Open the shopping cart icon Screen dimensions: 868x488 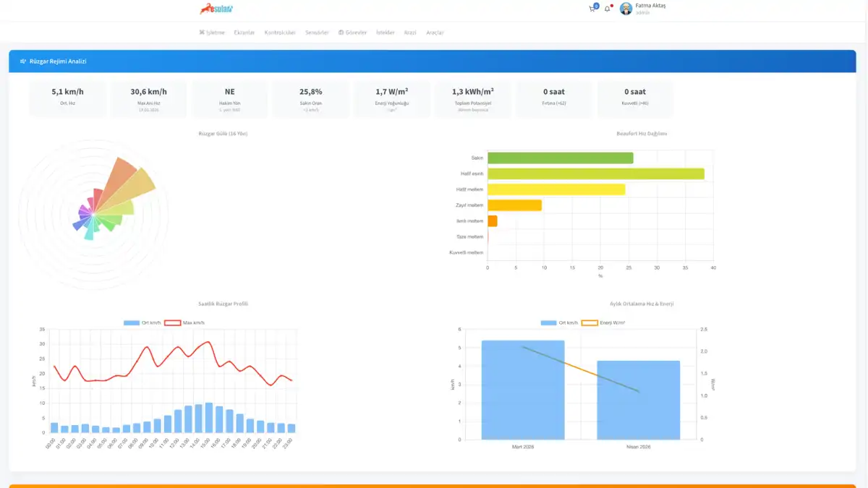click(592, 9)
